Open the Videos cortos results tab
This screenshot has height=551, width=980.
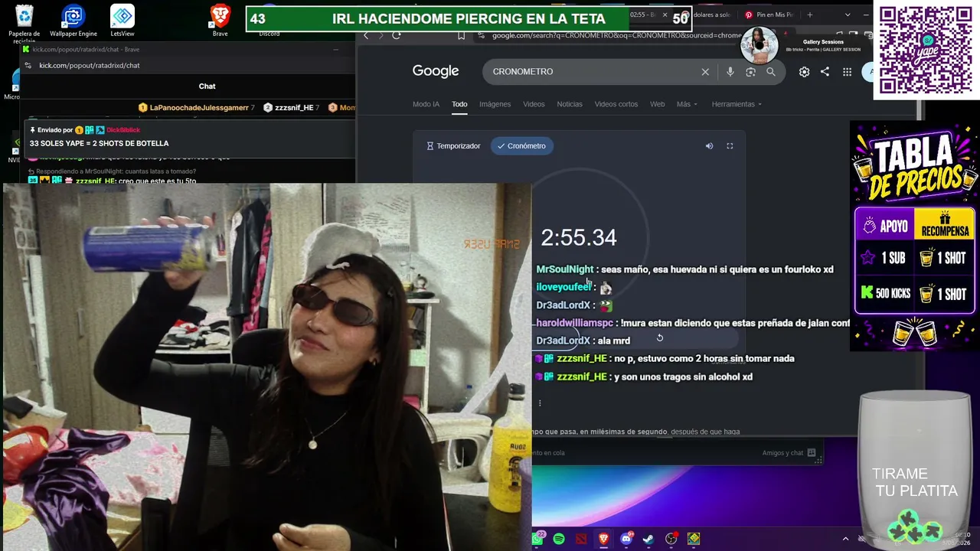[616, 104]
